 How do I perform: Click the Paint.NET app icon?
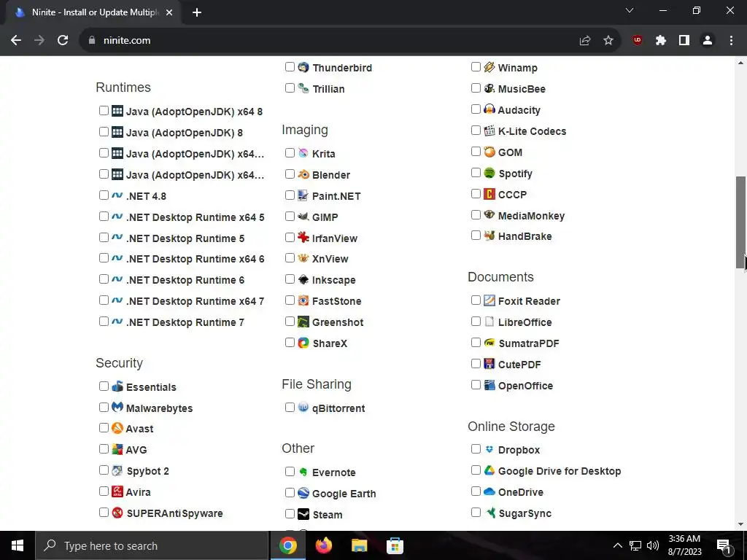(x=303, y=195)
